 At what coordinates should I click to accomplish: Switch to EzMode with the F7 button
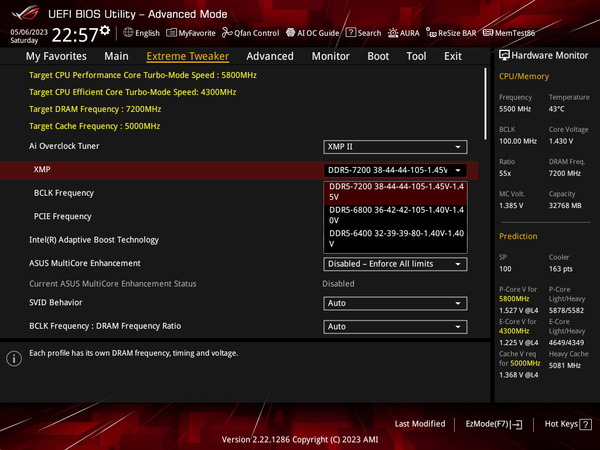[494, 424]
